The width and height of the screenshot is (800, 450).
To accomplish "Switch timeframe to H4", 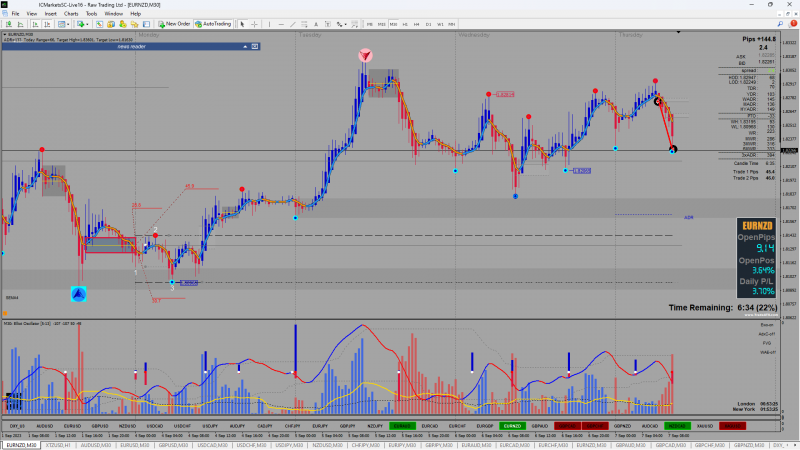I will click(416, 24).
